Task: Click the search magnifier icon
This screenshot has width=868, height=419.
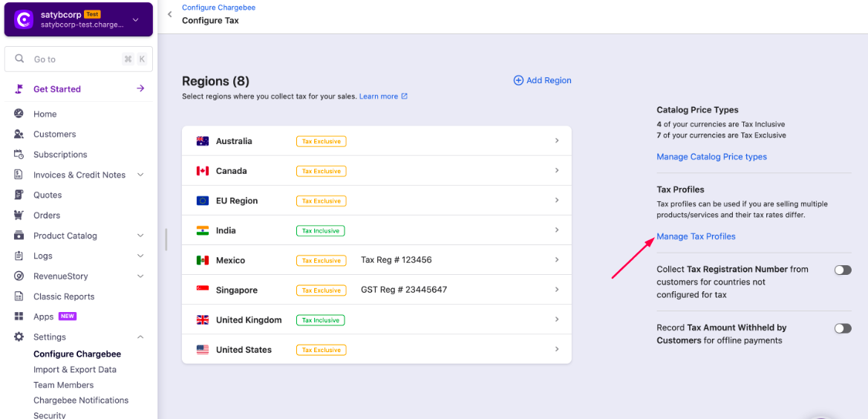Action: click(19, 59)
